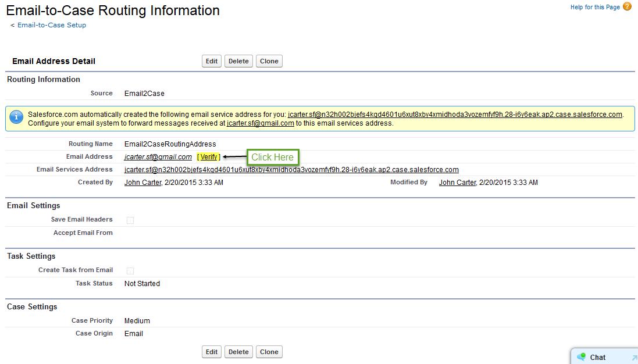Viewport: 638px width, 364px height.
Task: Click the Chat bubble icon
Action: [581, 357]
